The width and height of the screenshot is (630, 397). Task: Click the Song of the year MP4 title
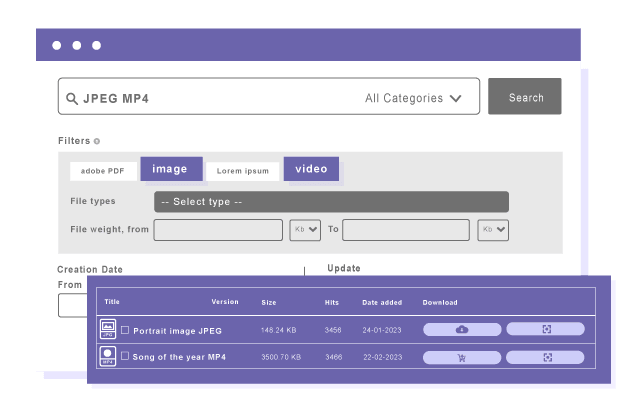tap(179, 357)
